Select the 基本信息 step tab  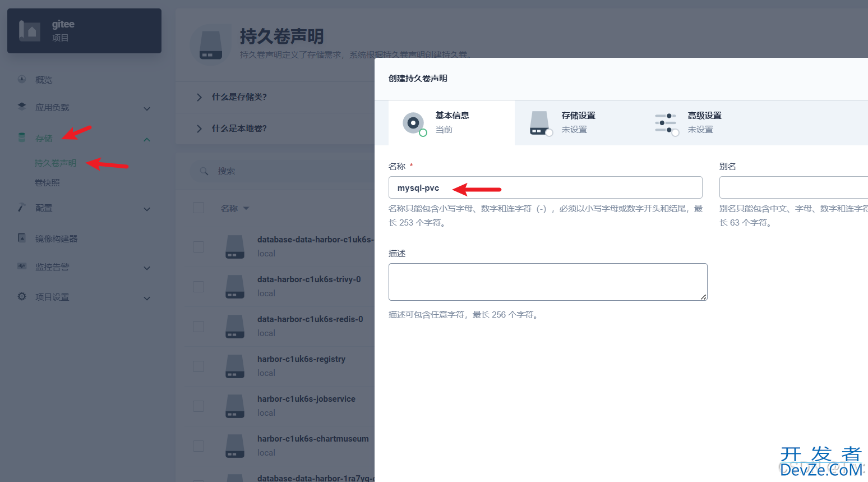[451, 123]
